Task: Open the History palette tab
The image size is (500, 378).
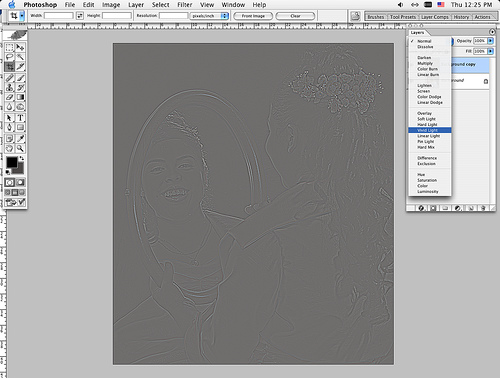Action: 461,17
